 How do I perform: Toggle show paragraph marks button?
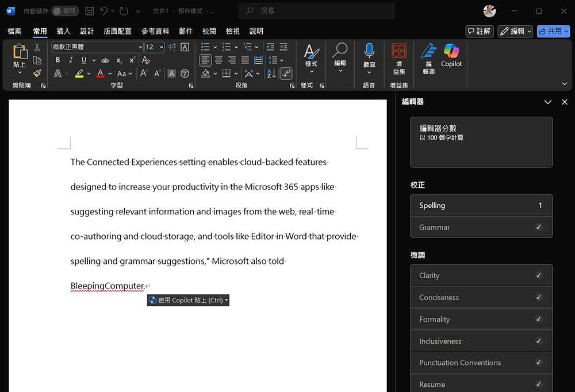coord(286,74)
